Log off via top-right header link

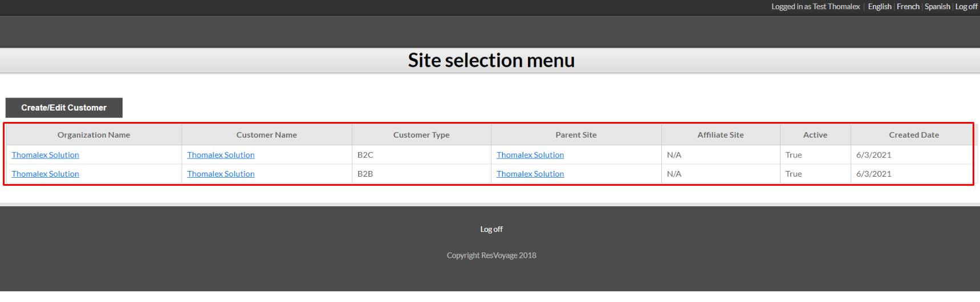click(x=966, y=7)
